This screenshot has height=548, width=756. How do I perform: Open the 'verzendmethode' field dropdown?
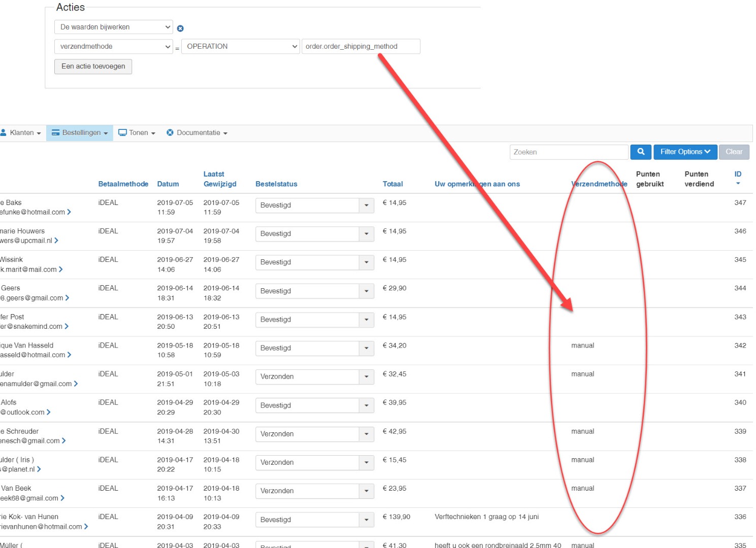coord(114,46)
